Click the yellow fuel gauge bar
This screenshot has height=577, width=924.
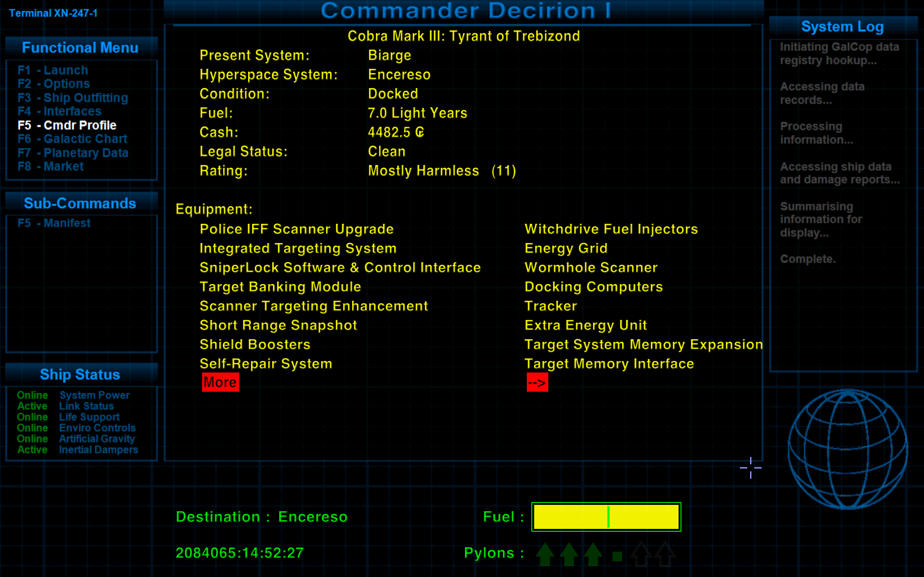606,517
